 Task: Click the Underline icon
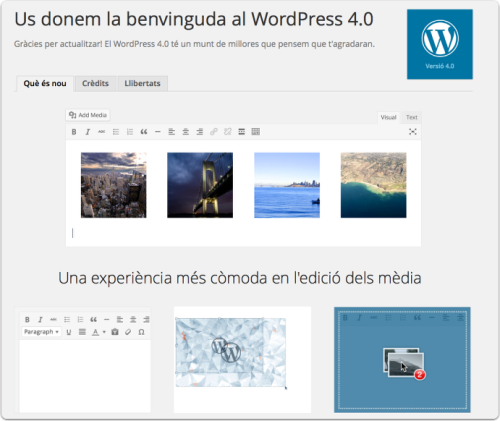[69, 332]
